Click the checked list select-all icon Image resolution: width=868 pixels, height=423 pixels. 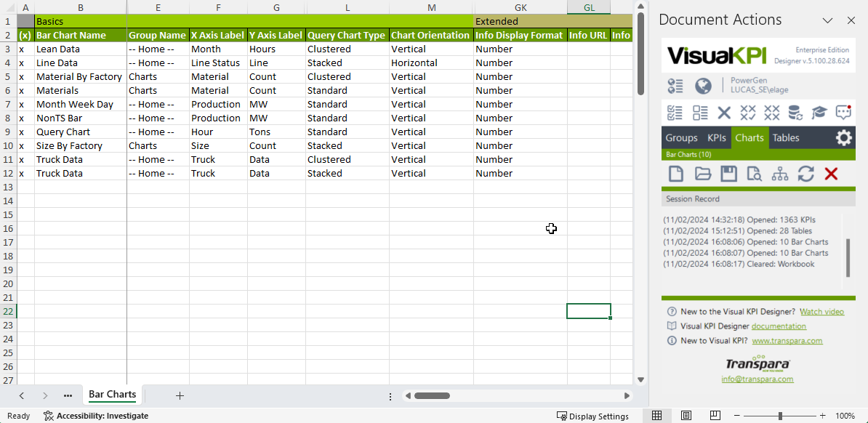click(x=675, y=113)
